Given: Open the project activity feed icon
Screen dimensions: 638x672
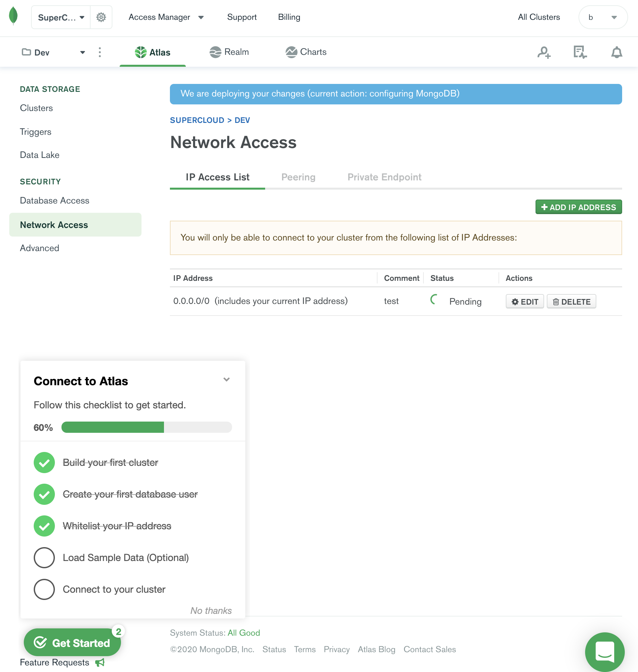Looking at the screenshot, I should (580, 52).
